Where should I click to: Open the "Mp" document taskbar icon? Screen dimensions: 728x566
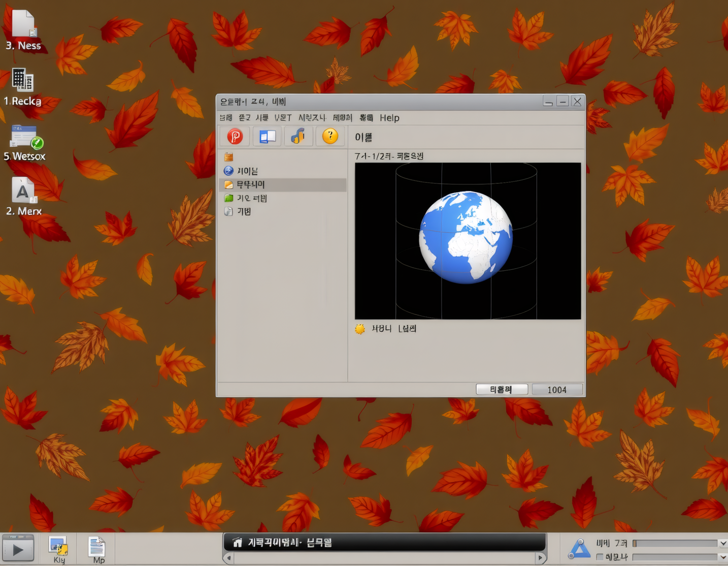tap(97, 550)
